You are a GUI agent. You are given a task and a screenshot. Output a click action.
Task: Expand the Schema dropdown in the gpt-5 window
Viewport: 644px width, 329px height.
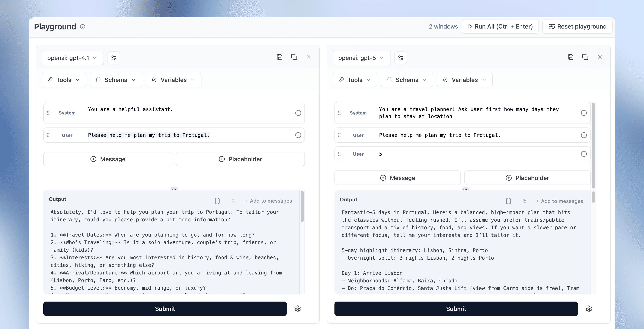click(x=407, y=80)
